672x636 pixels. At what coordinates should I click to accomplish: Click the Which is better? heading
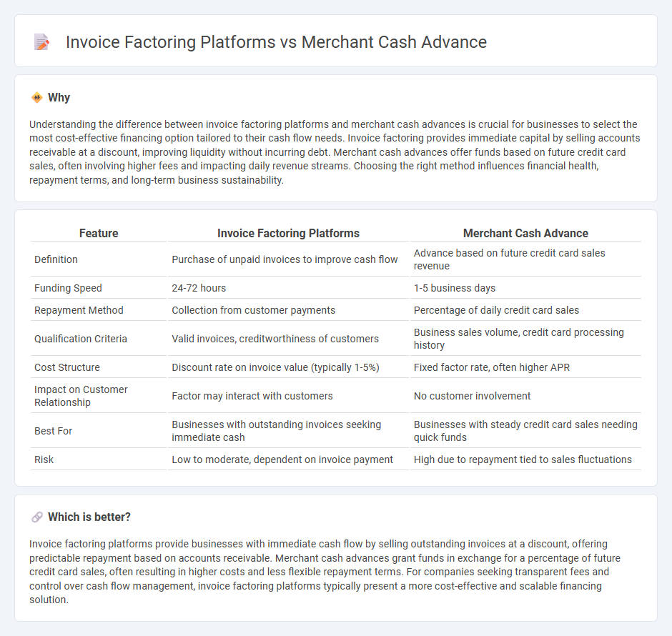(89, 517)
